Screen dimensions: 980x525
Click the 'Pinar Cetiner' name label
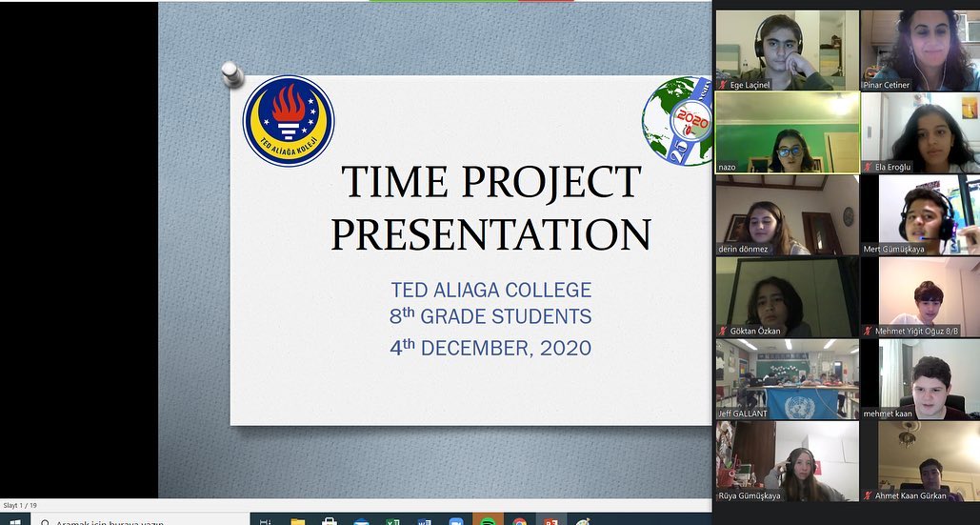point(888,85)
